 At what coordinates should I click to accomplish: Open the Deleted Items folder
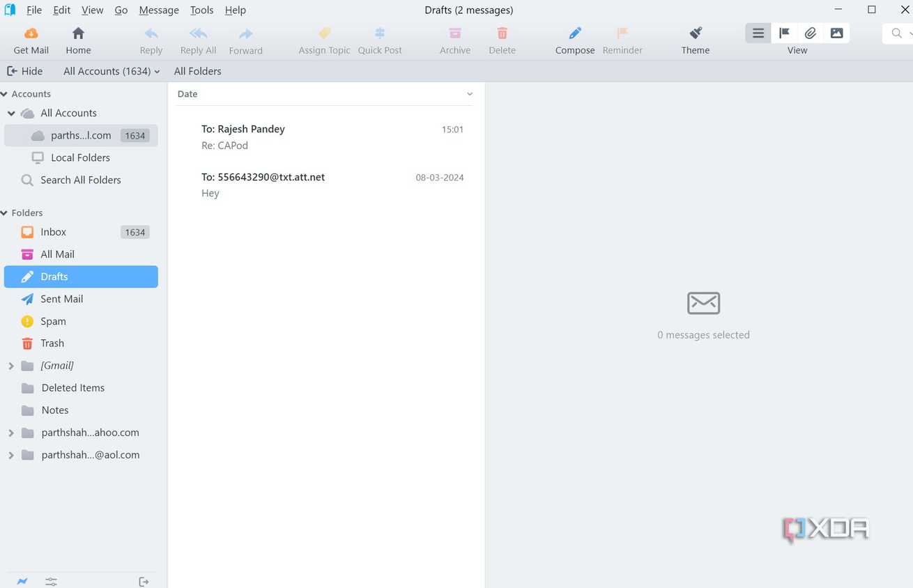81,388
